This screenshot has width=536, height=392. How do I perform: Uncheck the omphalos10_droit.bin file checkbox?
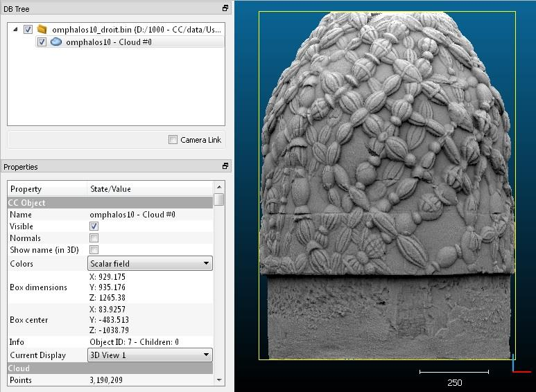(x=28, y=30)
